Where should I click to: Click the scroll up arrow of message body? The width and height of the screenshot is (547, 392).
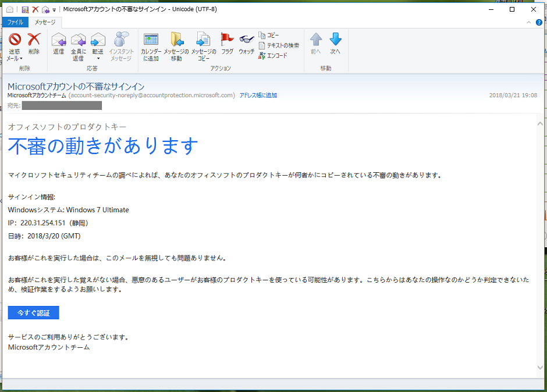coord(540,123)
